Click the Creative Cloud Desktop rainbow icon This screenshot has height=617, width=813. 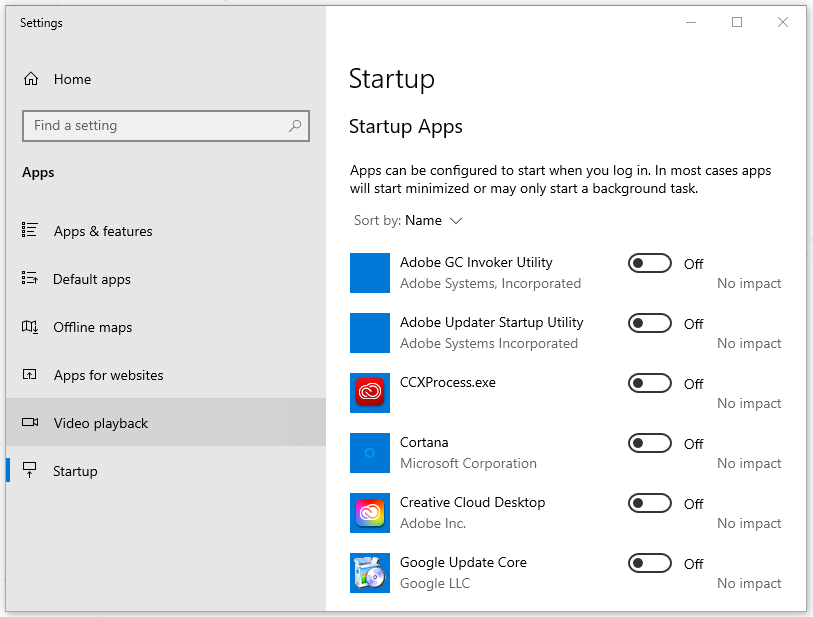click(370, 513)
